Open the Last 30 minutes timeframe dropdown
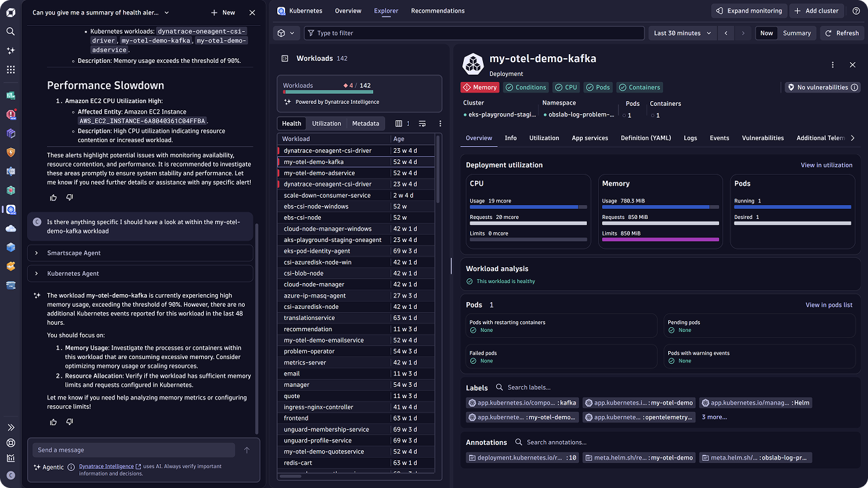Screen dimensions: 868x488 coord(682,33)
